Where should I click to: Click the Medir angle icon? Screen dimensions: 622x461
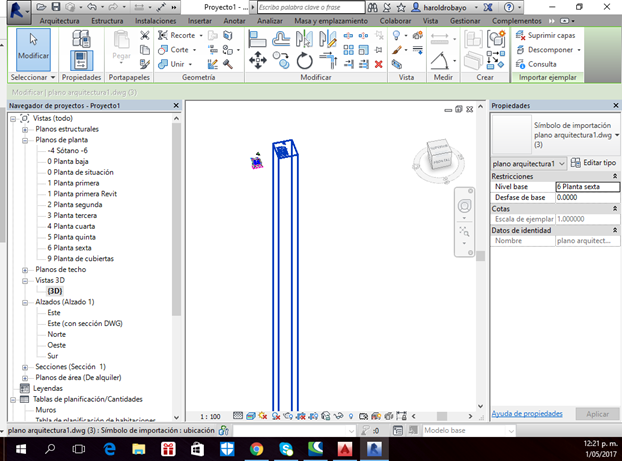pyautogui.click(x=439, y=61)
